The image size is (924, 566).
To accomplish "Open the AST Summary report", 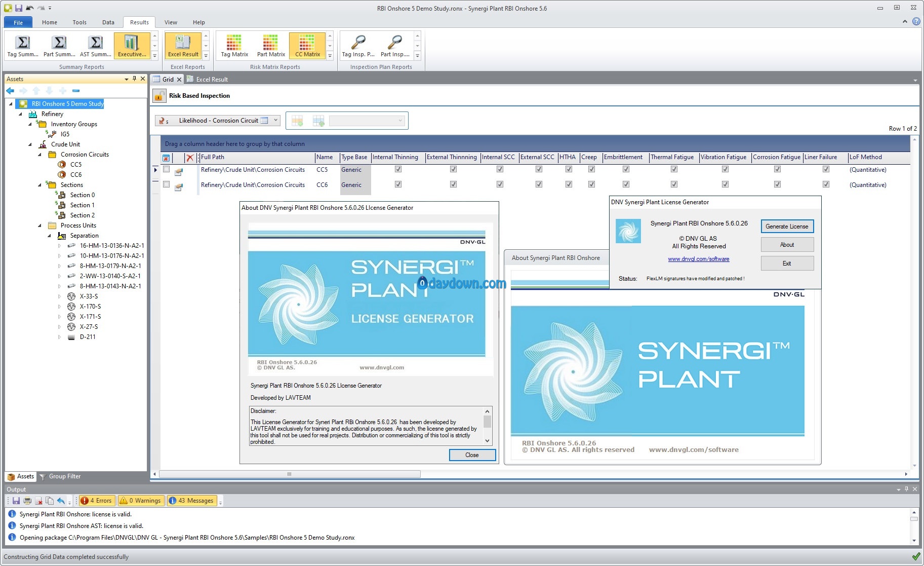I will (x=96, y=46).
